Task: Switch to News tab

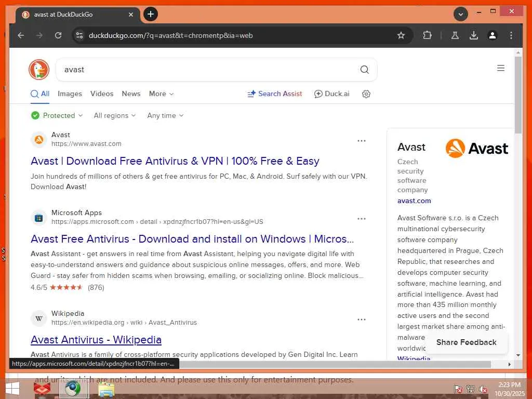Action: [131, 94]
